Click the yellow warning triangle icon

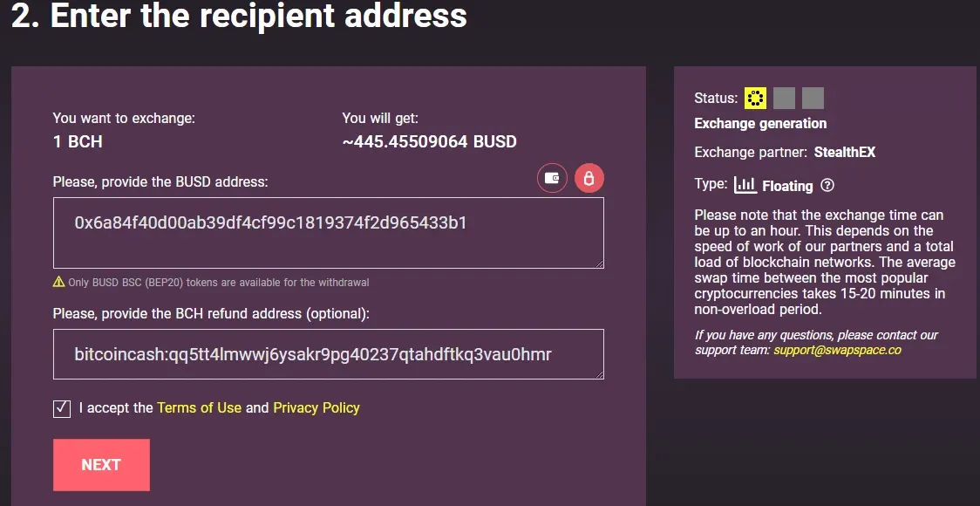tap(58, 282)
